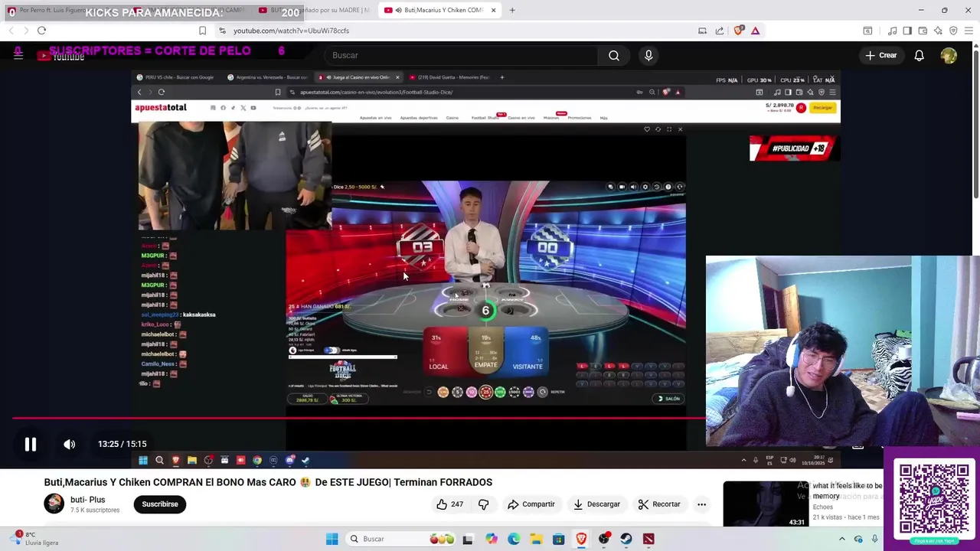Open the buti- Plus channel name link
Screen dimensions: 980x551
pos(87,500)
